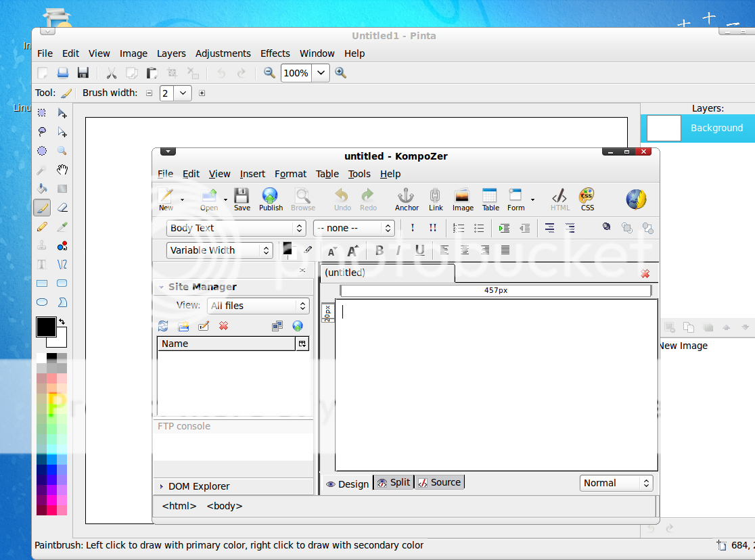Click the Name column header in Site Manager
This screenshot has height=560, width=755.
point(227,344)
